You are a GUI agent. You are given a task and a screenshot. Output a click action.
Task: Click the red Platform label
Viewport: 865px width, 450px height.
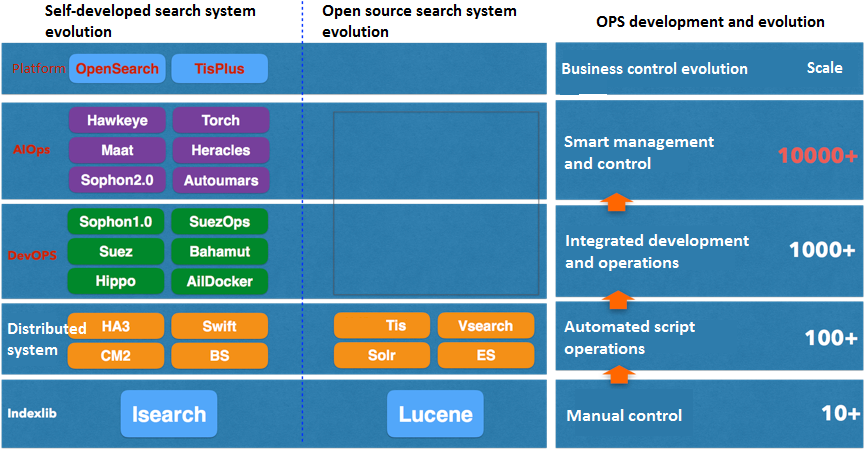(39, 68)
